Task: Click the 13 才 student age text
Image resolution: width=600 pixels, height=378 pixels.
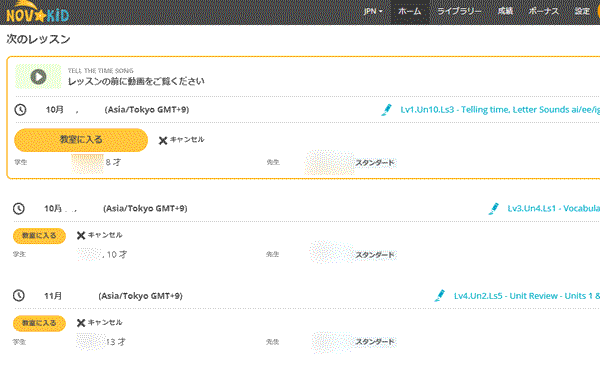Action: point(116,342)
